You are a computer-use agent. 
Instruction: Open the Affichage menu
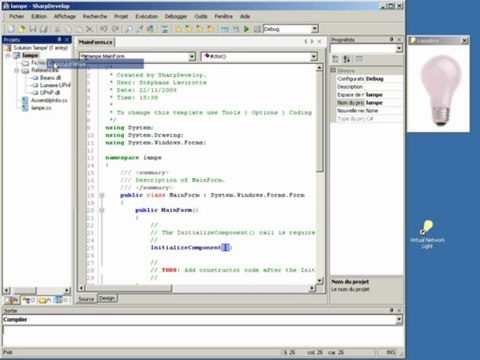pos(65,16)
